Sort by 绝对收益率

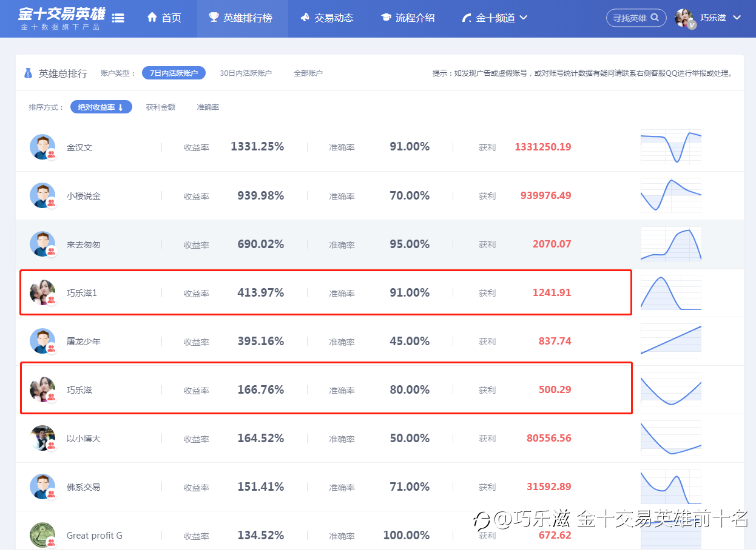(x=101, y=107)
